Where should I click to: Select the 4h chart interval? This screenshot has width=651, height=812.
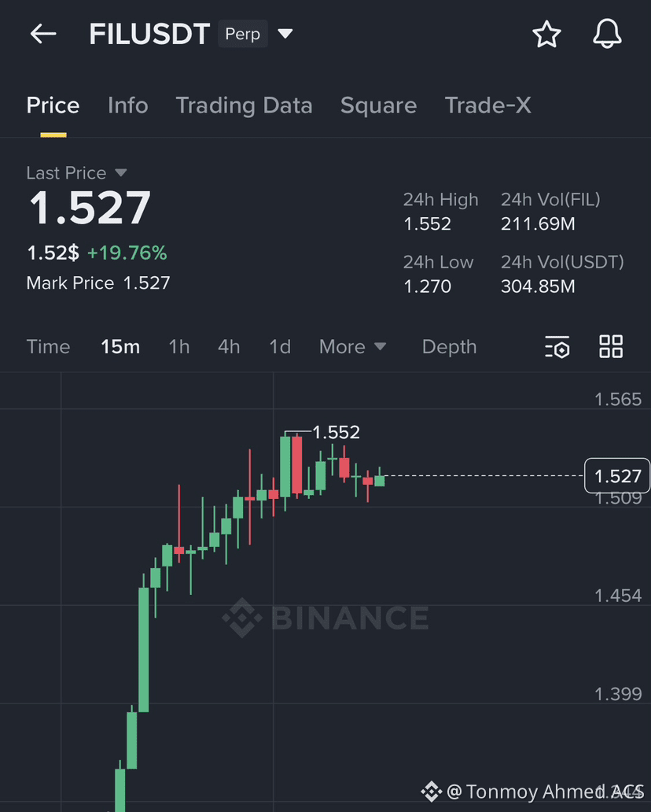tap(229, 346)
